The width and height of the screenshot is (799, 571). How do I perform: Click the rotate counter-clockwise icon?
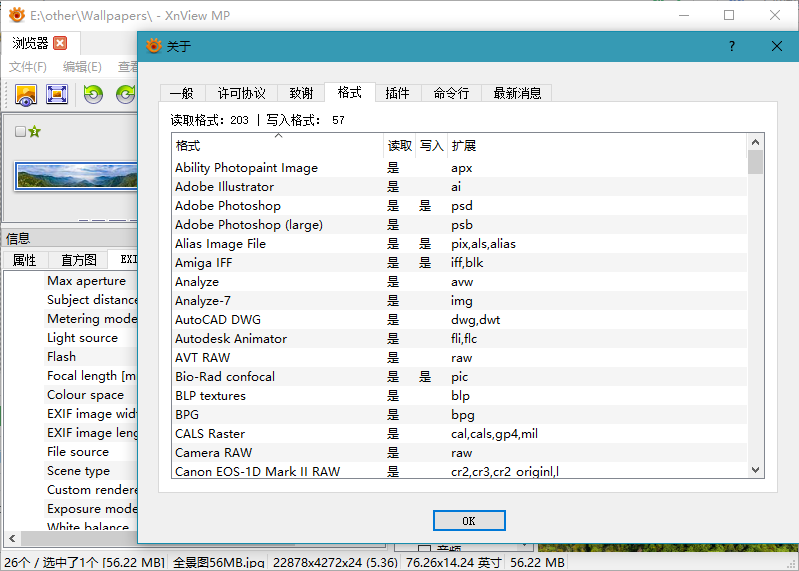click(x=93, y=95)
